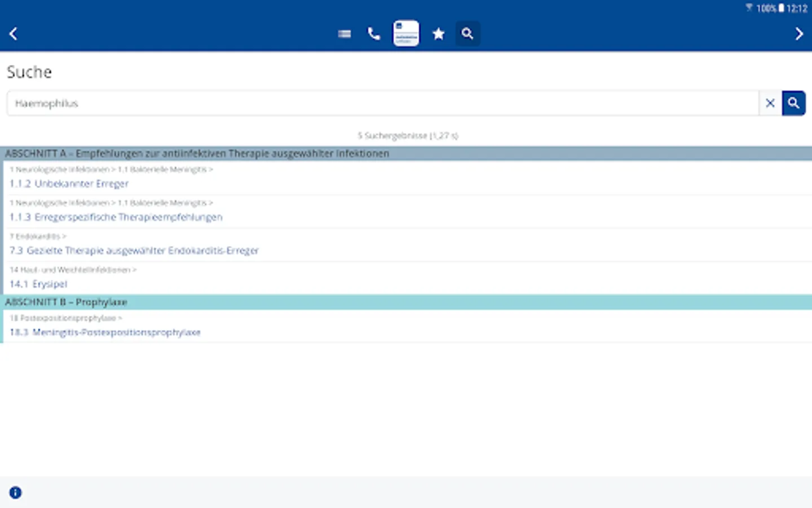Check the battery status icon
This screenshot has width=812, height=508.
(x=781, y=8)
